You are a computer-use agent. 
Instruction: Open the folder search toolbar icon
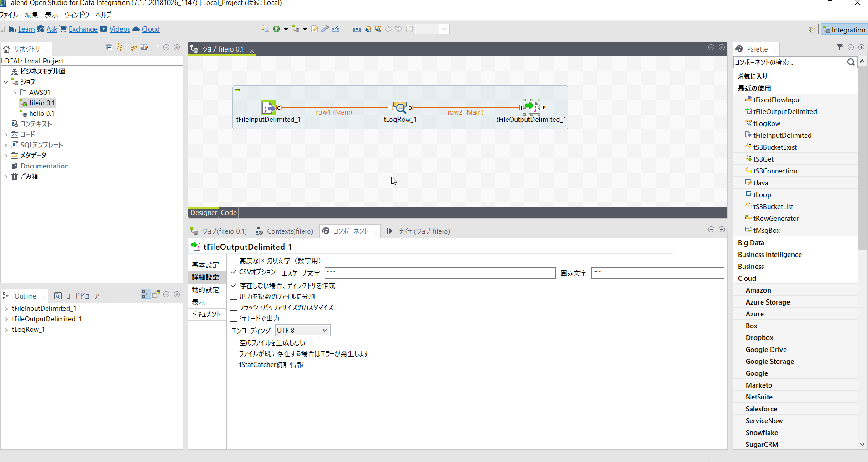[265, 29]
